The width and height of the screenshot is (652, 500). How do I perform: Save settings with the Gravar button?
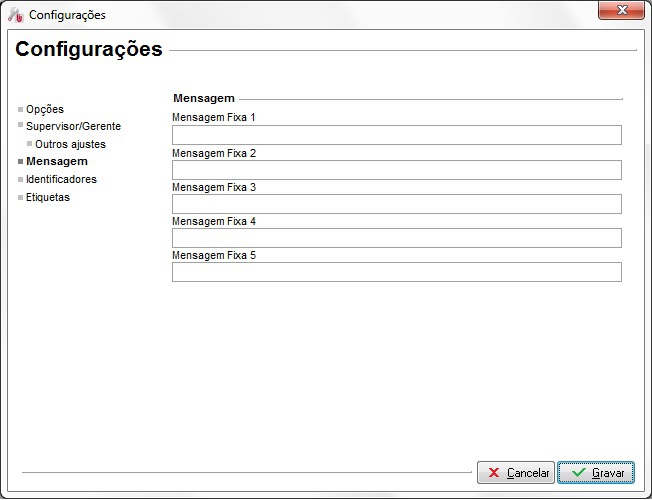[596, 472]
